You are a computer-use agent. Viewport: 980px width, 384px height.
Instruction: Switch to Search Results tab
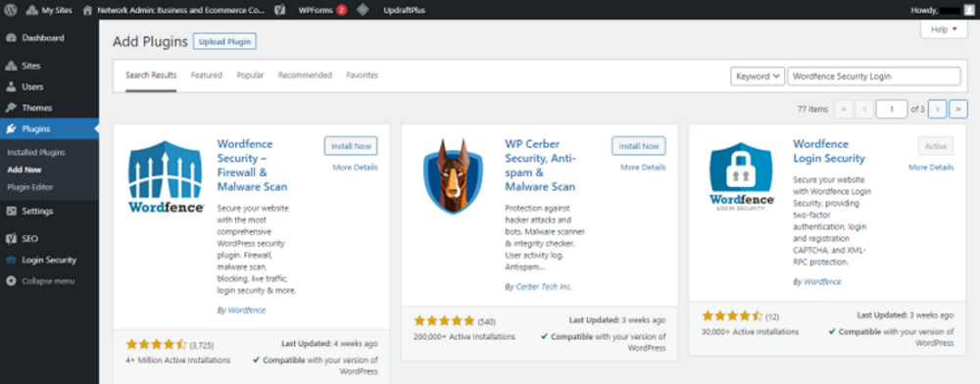[x=151, y=75]
